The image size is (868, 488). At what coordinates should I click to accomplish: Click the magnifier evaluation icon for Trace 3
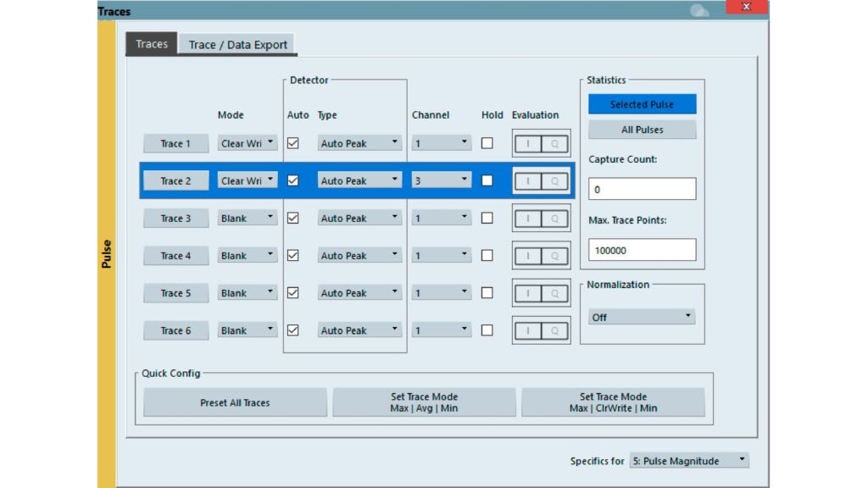[555, 218]
